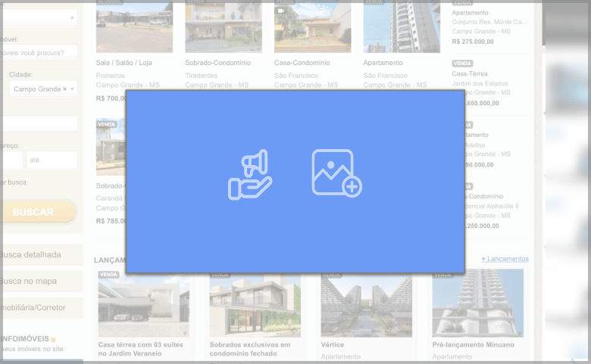Open Vértice apartment launch image
The image size is (591, 364).
[367, 303]
